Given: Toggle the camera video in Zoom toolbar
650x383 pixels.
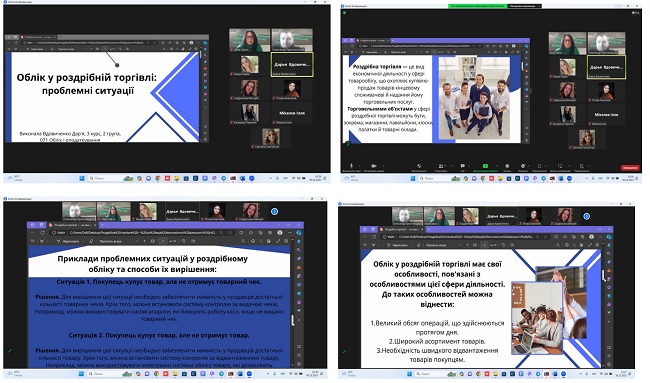Looking at the screenshot, I should [374, 166].
